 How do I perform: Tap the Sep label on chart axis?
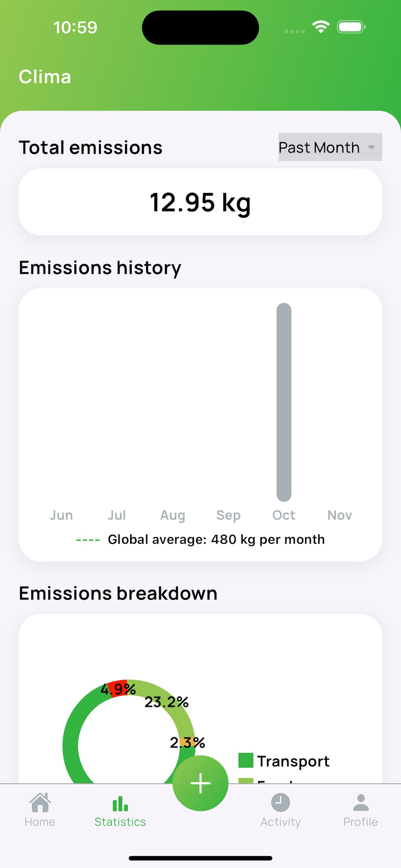[228, 515]
